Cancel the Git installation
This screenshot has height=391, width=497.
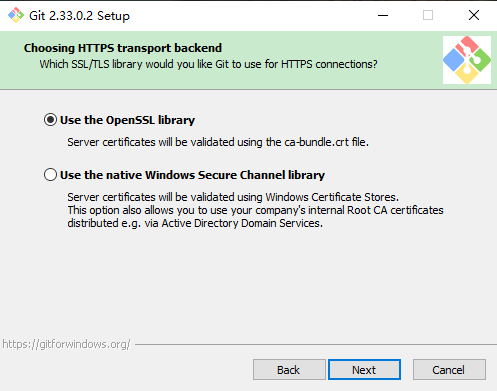[x=449, y=370]
